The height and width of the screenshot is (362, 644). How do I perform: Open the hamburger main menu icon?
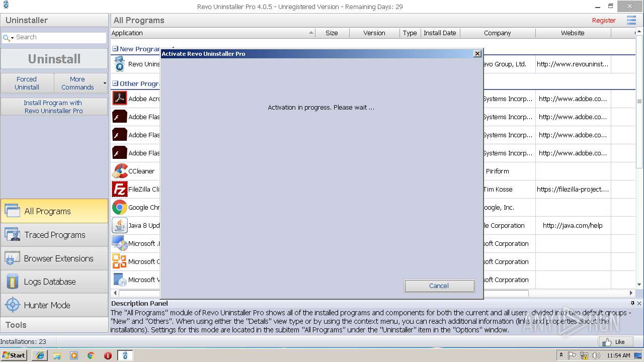coord(631,20)
